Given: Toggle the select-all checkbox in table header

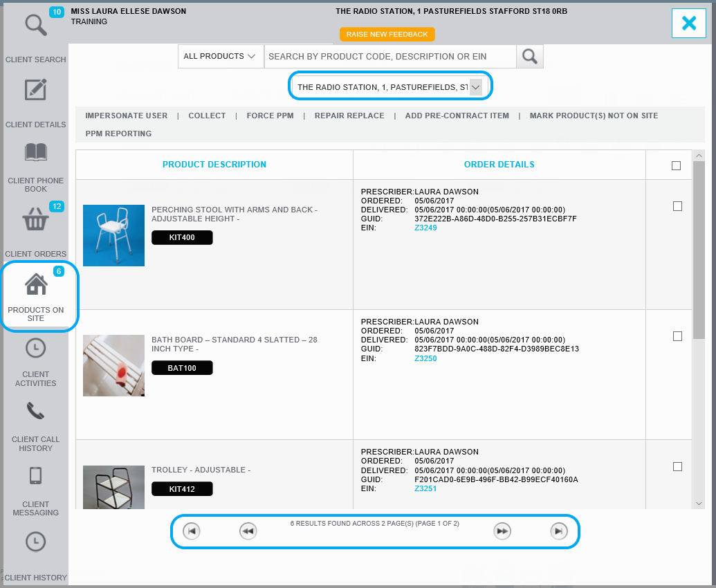Looking at the screenshot, I should [677, 166].
